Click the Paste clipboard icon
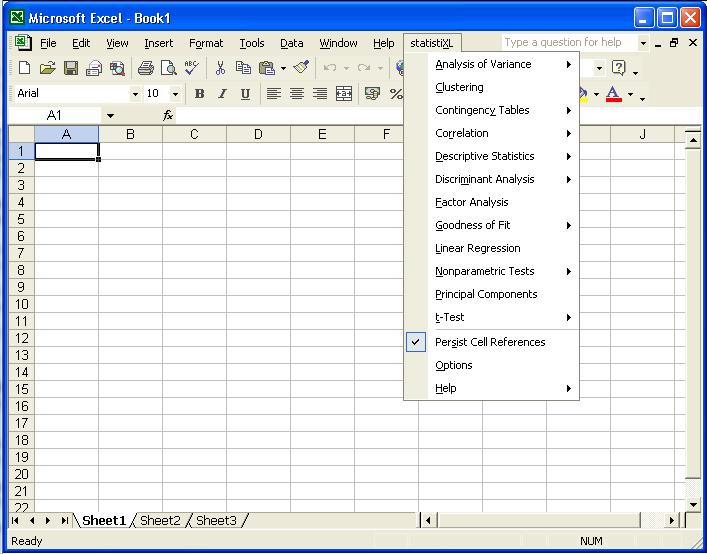Screen dimensions: 707x554 click(267, 68)
